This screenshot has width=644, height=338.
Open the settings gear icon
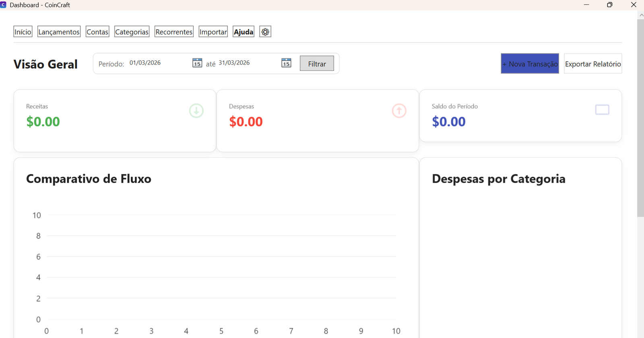(265, 32)
